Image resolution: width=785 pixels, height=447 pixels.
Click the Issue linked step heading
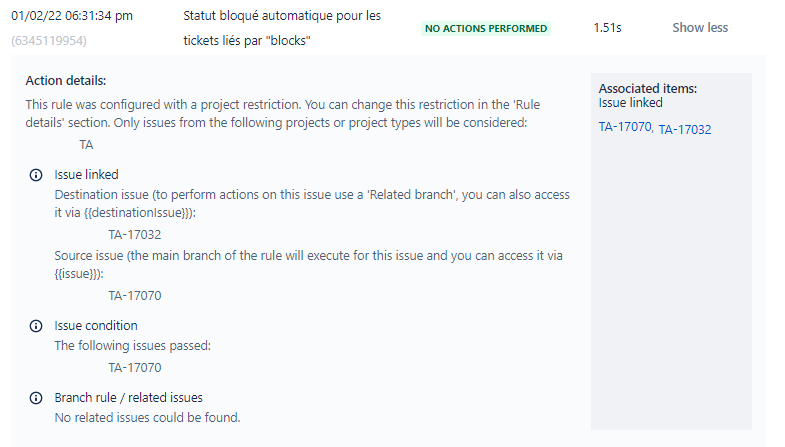(87, 175)
